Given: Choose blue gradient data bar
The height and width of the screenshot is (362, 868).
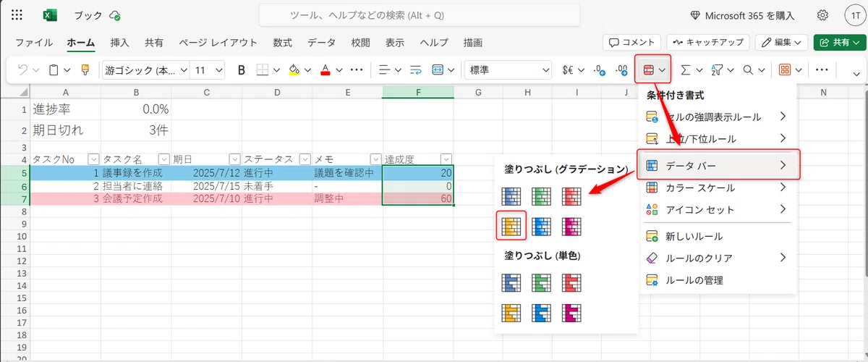Looking at the screenshot, I should (511, 195).
